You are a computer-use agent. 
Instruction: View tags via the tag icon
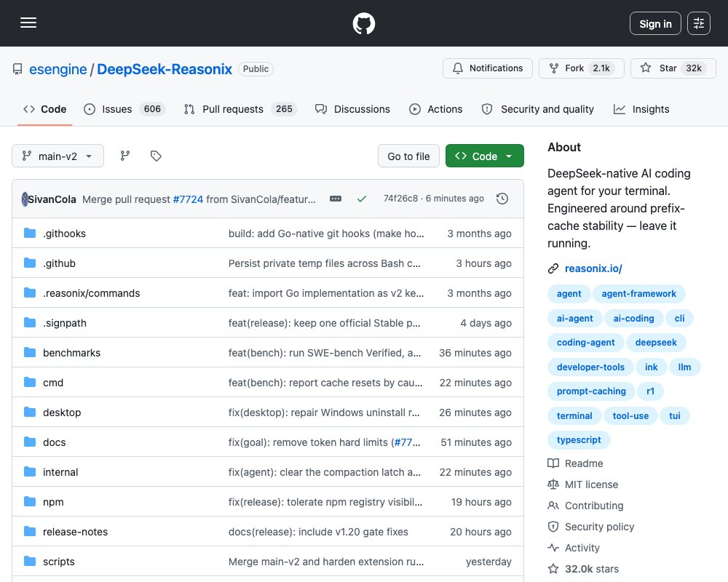point(156,156)
